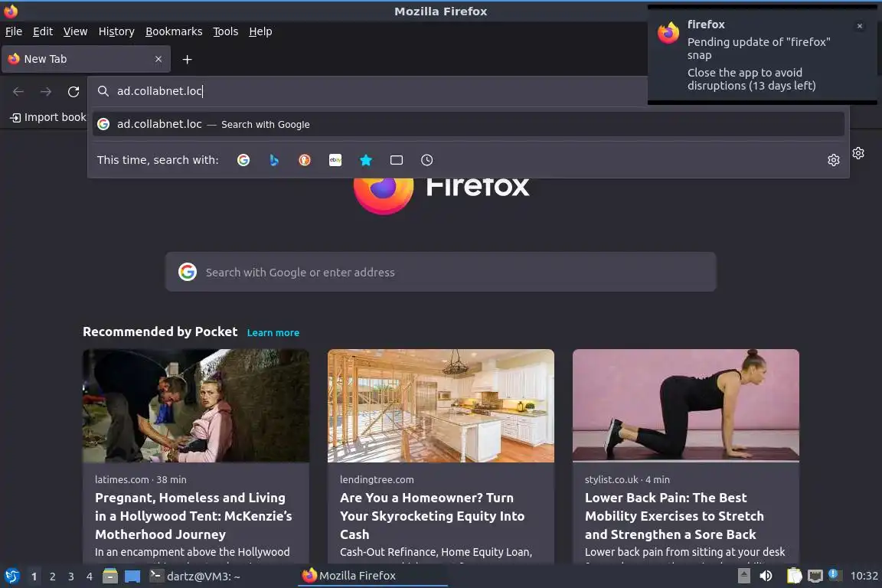This screenshot has width=882, height=588.
Task: Click the Firefox icon in the notification
Action: (x=668, y=33)
